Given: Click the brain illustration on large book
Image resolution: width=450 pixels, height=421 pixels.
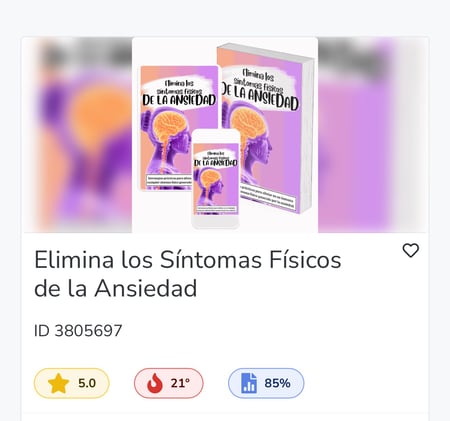Looking at the screenshot, I should click(x=248, y=124).
